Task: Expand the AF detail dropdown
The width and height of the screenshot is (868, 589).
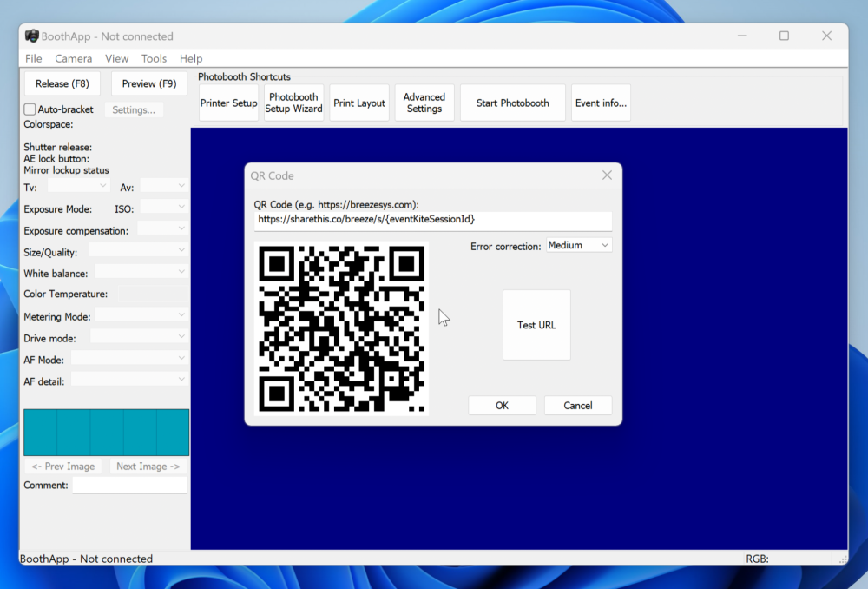Action: pos(129,381)
